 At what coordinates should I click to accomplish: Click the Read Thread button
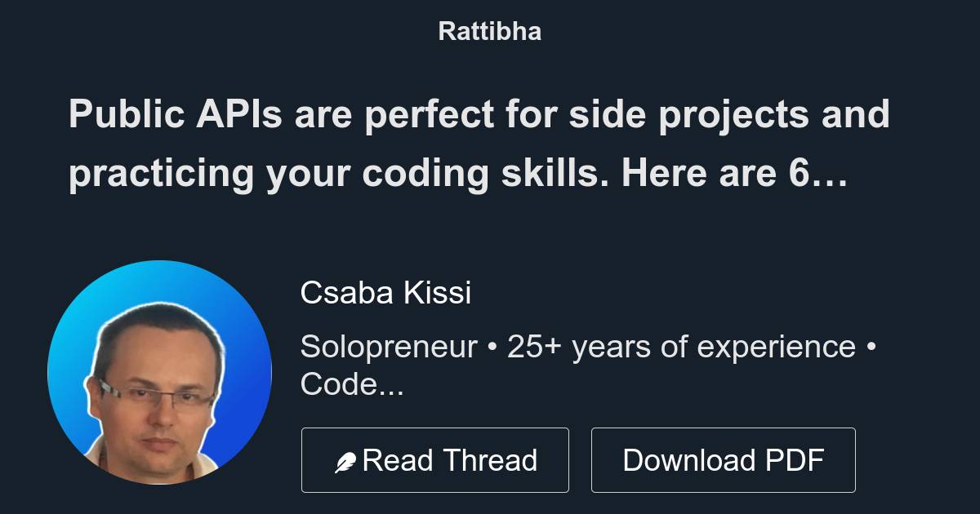pyautogui.click(x=435, y=459)
